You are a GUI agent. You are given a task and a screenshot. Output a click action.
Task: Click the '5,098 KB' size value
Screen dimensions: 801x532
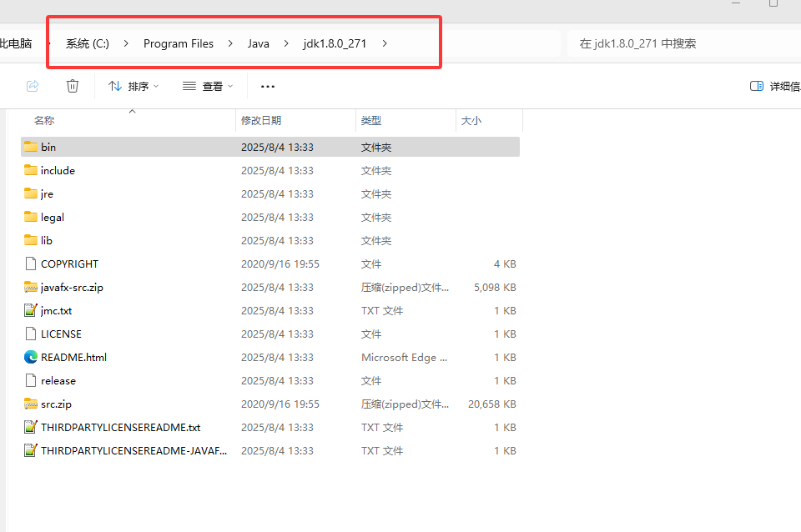[x=495, y=288]
